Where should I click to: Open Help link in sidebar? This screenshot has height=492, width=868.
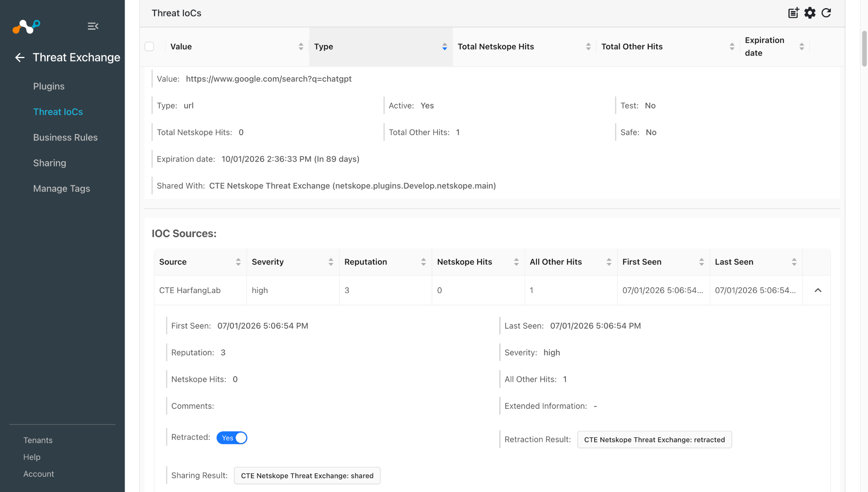(32, 457)
